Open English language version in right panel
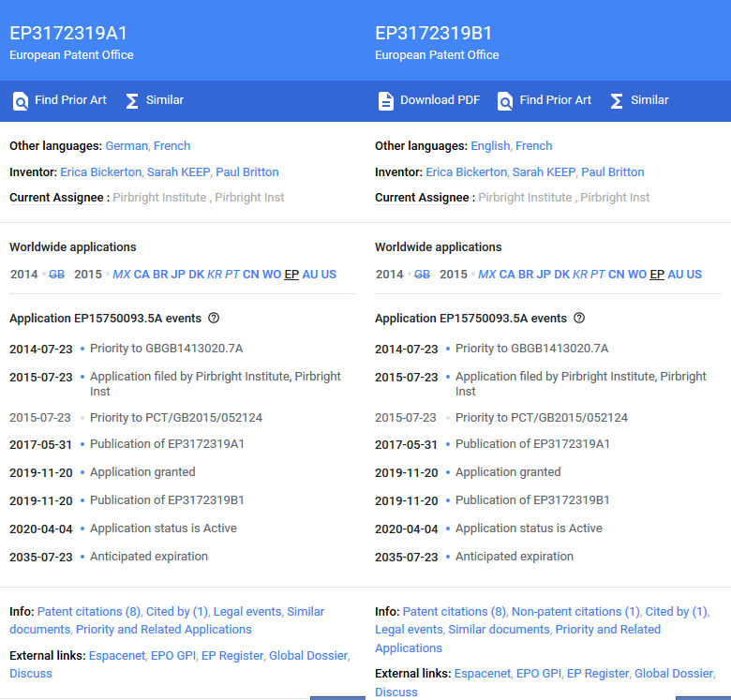Image resolution: width=731 pixels, height=700 pixels. (490, 146)
